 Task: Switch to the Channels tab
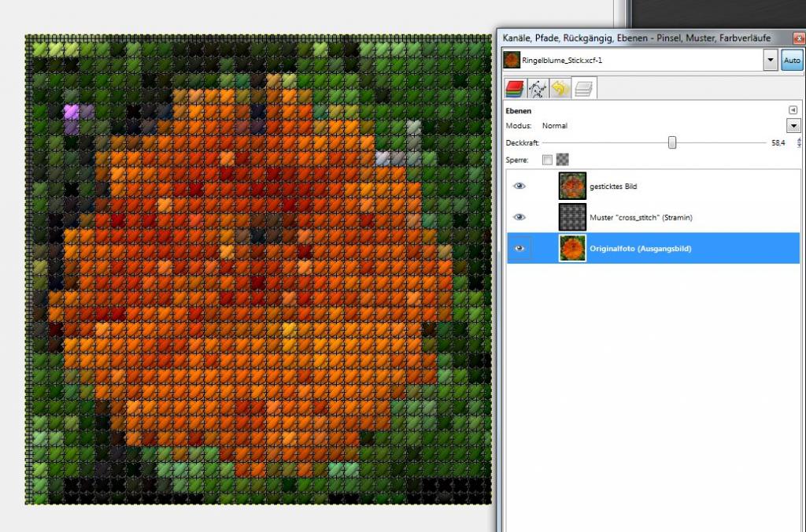pos(515,88)
